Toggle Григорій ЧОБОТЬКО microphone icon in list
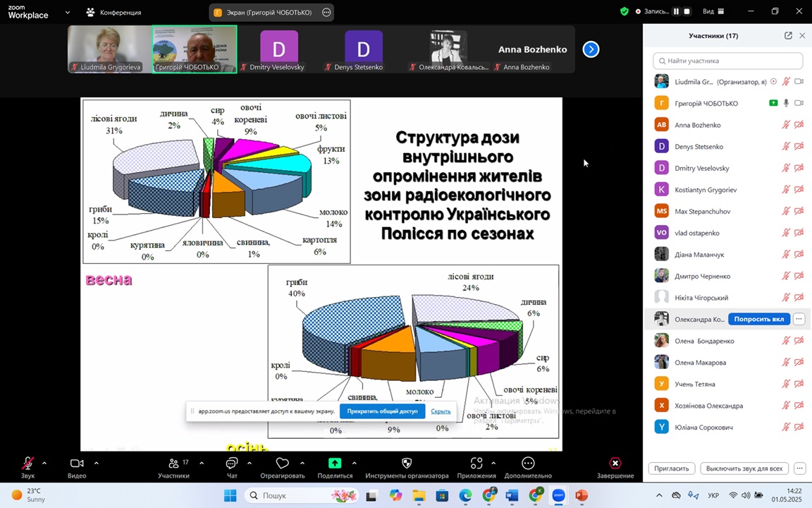The width and height of the screenshot is (812, 508). tap(786, 103)
